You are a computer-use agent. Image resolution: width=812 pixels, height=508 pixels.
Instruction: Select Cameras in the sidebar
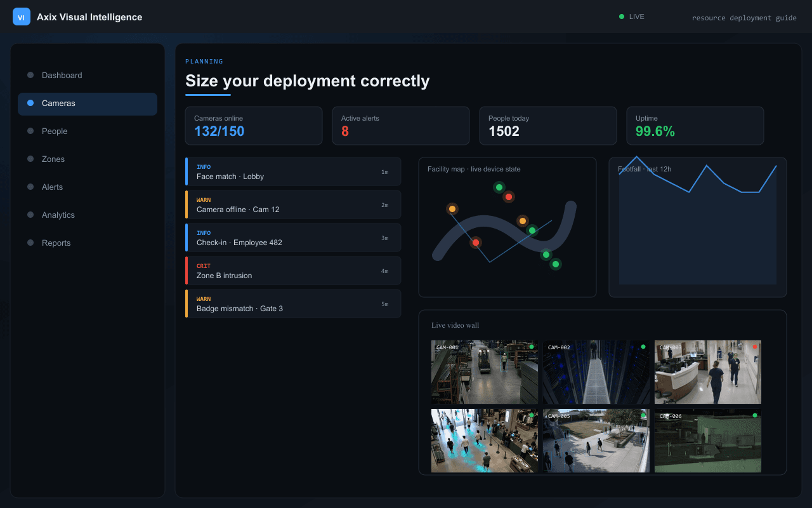click(x=88, y=103)
